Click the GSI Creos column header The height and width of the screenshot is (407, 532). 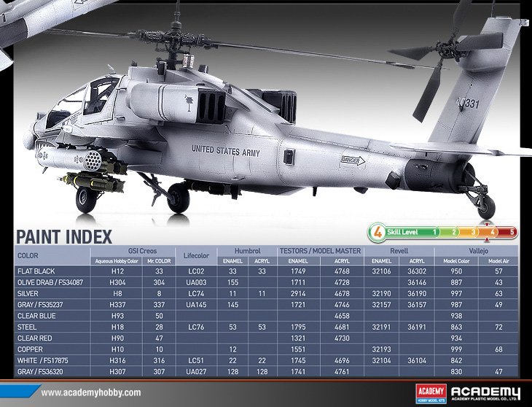pos(133,250)
